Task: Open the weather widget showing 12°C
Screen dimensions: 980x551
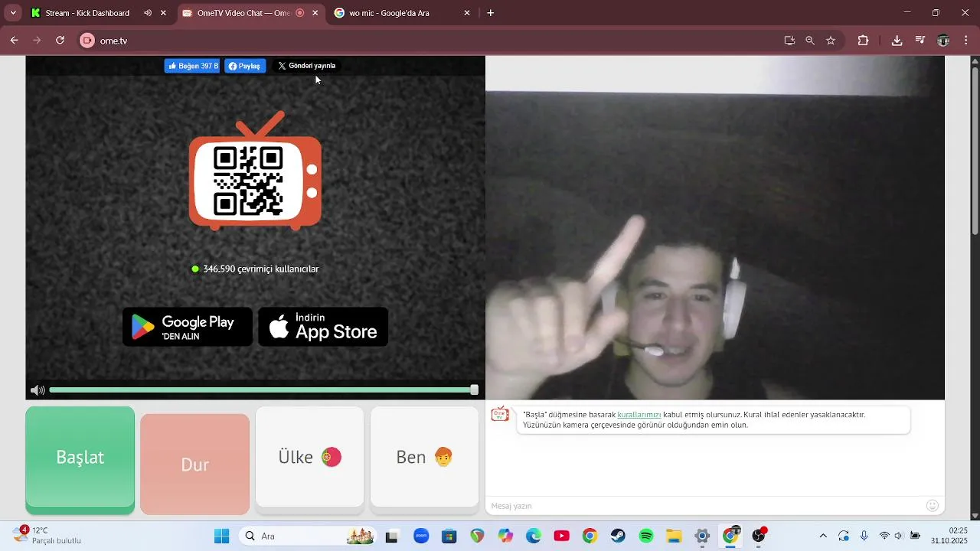Action: point(47,535)
